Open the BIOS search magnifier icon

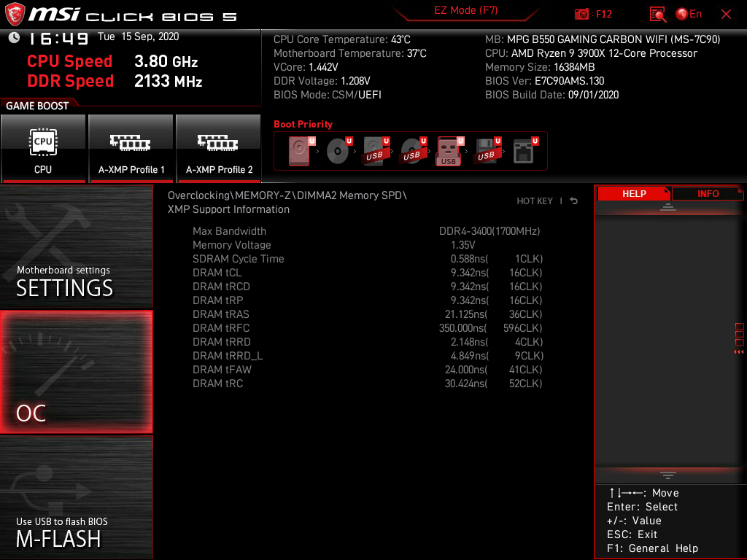pos(658,15)
